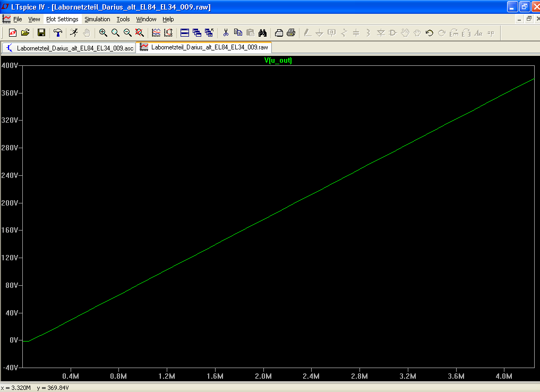Open Control Panel with the hammer icon
The width and height of the screenshot is (540, 392).
point(58,33)
